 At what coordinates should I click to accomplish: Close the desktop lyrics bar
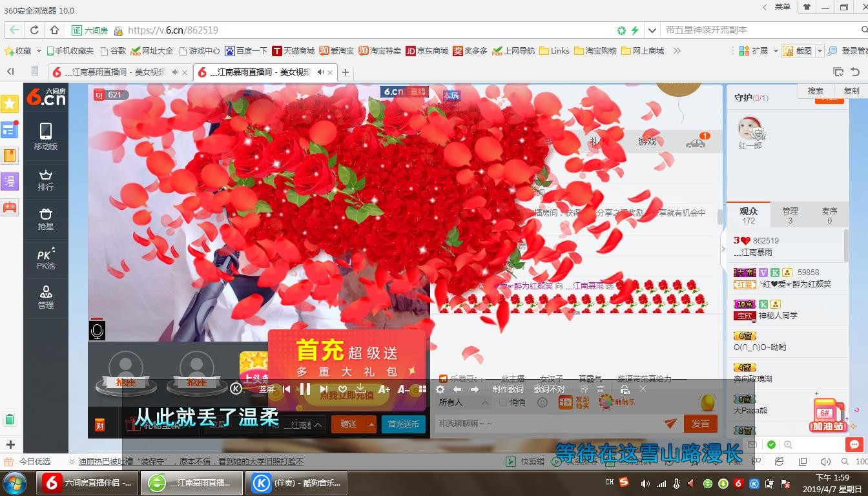click(643, 389)
